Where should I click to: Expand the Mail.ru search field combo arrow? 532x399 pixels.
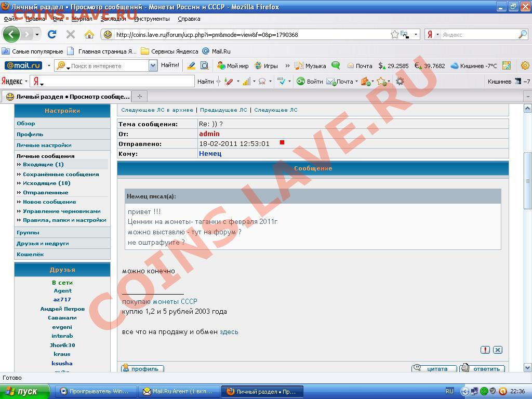tap(153, 65)
